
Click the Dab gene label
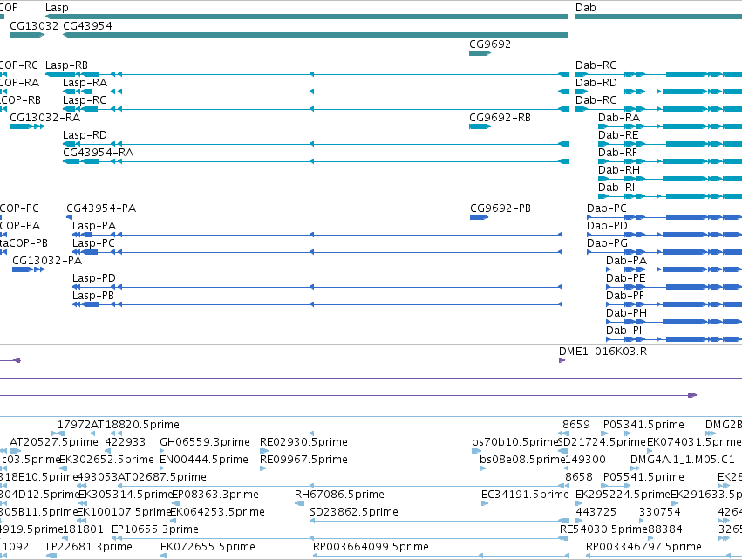click(x=585, y=8)
